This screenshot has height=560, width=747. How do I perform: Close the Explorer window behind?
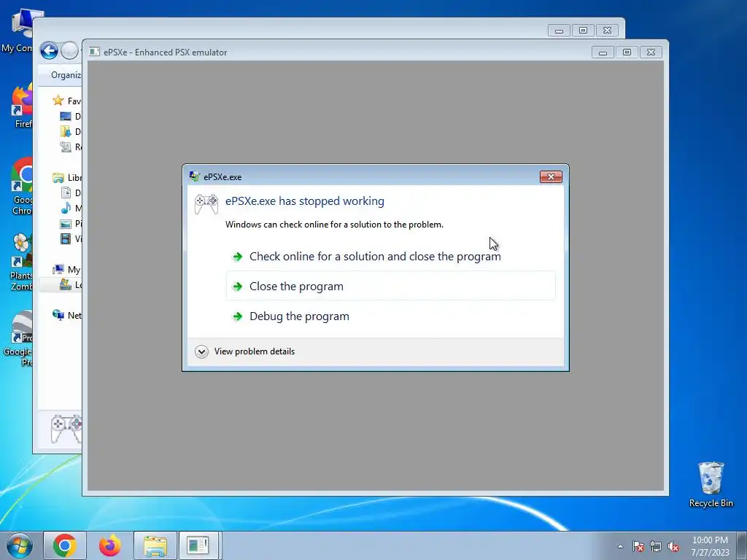607,31
